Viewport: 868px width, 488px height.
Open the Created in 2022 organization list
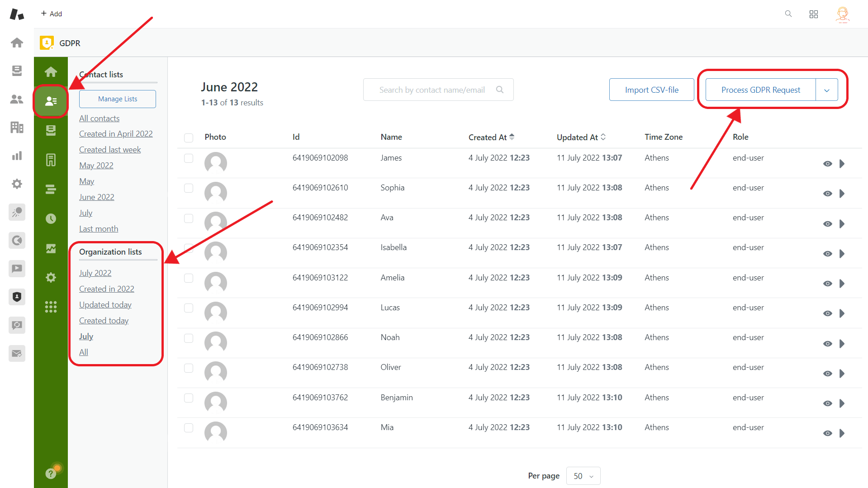107,289
